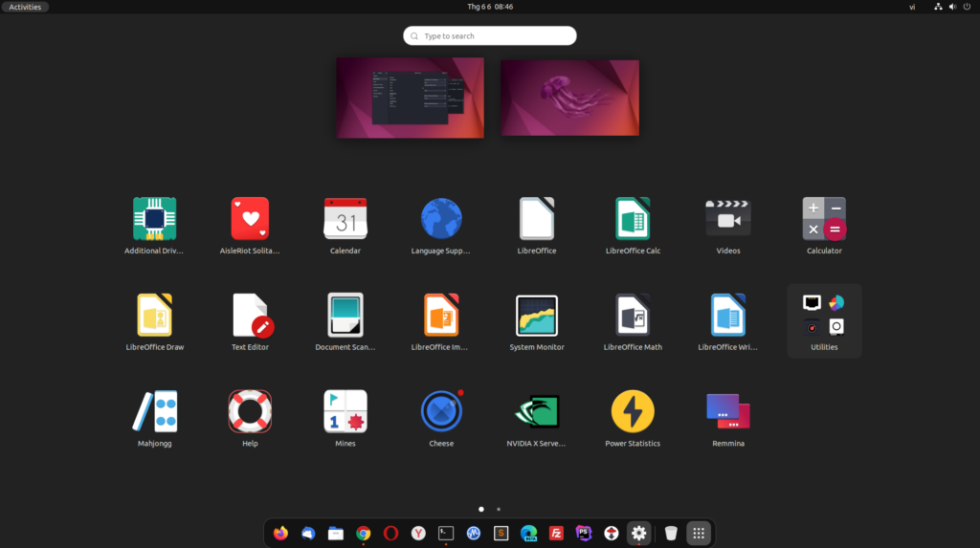
Task: Expand the Utilities app folder
Action: (824, 320)
